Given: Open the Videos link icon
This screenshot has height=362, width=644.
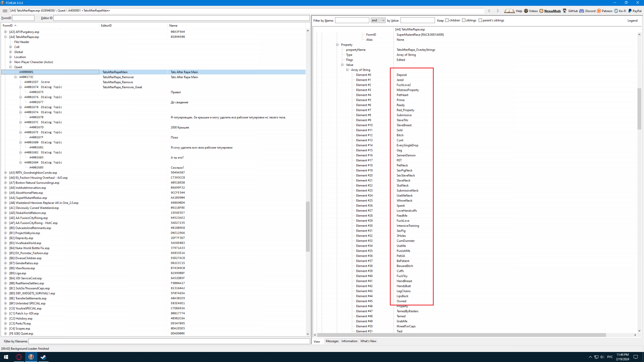Looking at the screenshot, I should 526,11.
